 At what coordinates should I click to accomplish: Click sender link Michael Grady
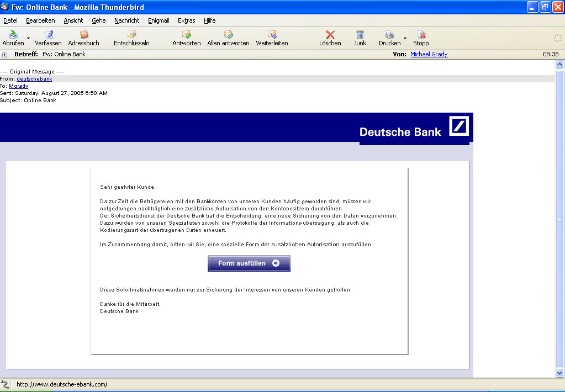click(x=429, y=54)
